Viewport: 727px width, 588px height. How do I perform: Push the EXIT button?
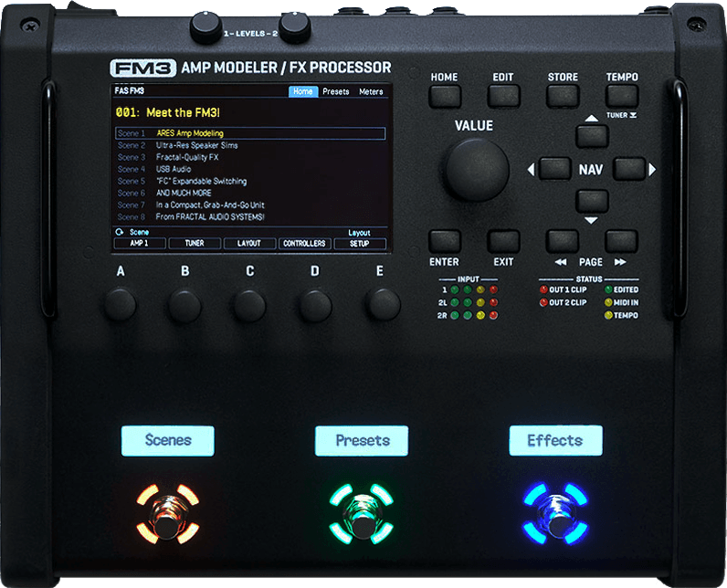[x=503, y=241]
